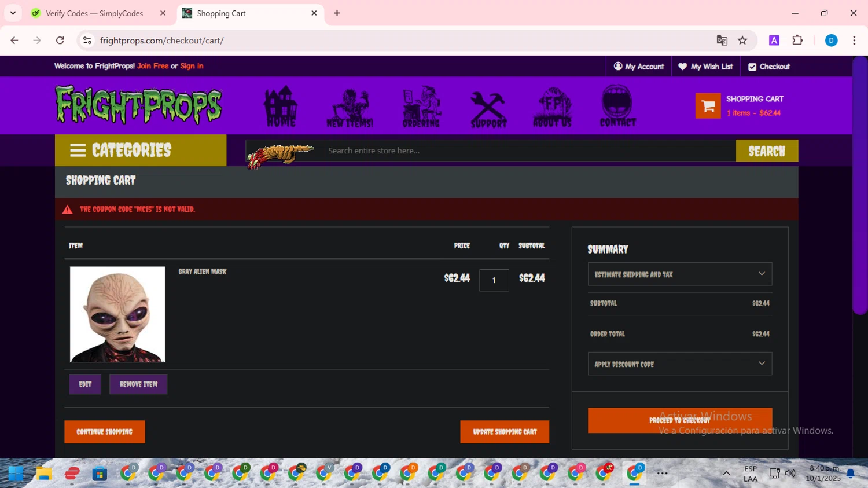Open My Wish List heart link
Viewport: 868px width, 488px height.
tap(705, 67)
